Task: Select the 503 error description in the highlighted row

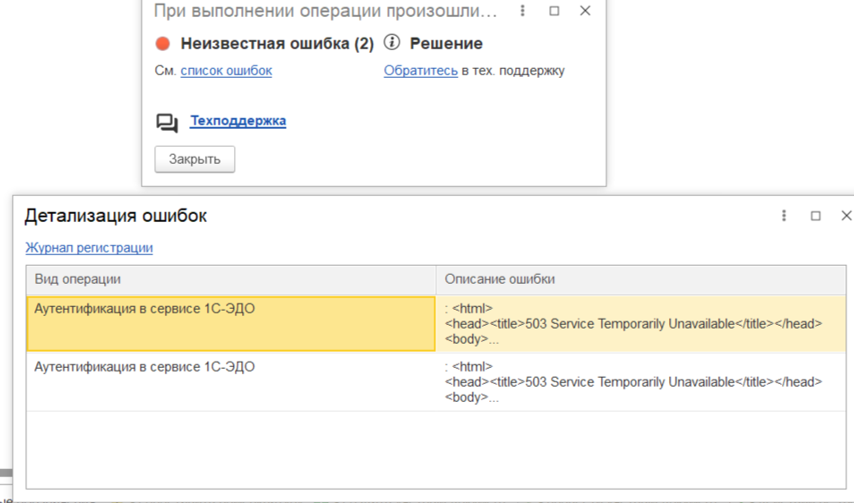Action: 641,323
